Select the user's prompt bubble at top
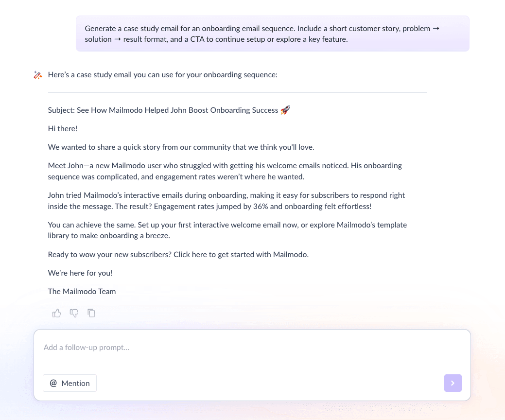The height and width of the screenshot is (420, 505). [272, 34]
